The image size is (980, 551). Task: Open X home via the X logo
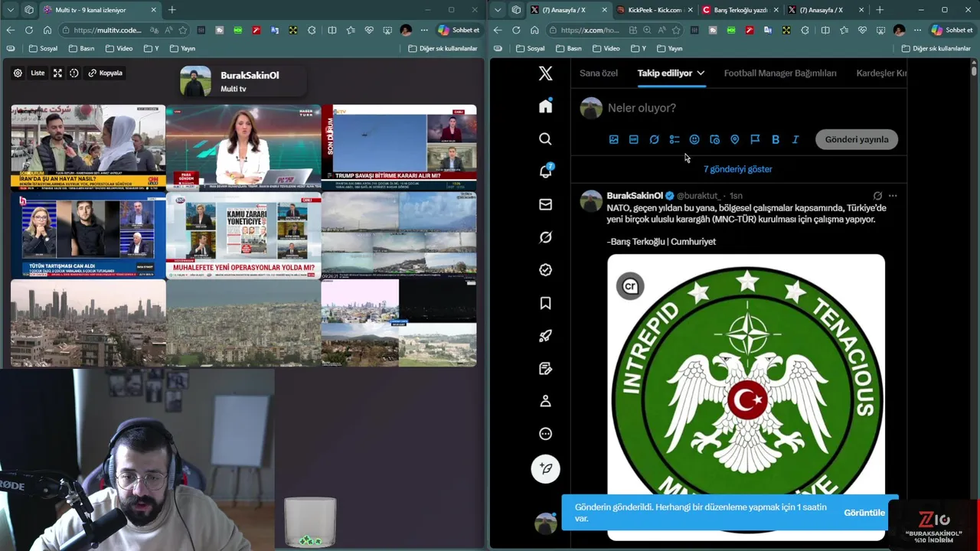coord(545,73)
